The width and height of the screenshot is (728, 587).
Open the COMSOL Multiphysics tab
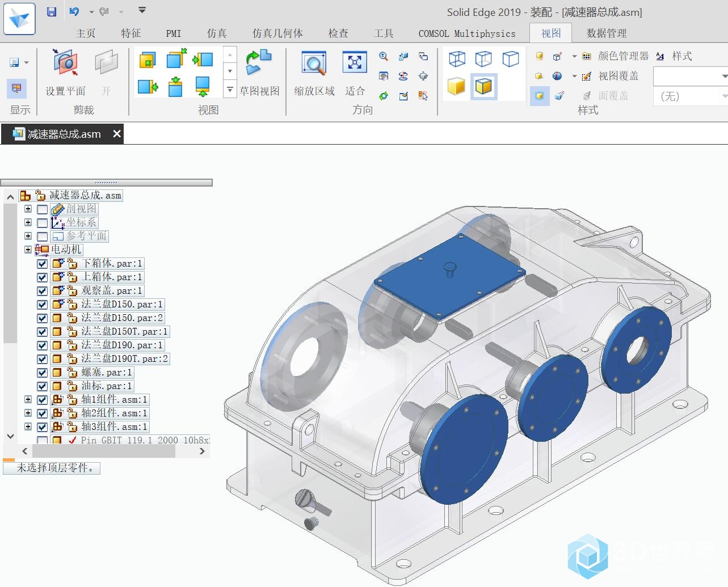pos(467,33)
